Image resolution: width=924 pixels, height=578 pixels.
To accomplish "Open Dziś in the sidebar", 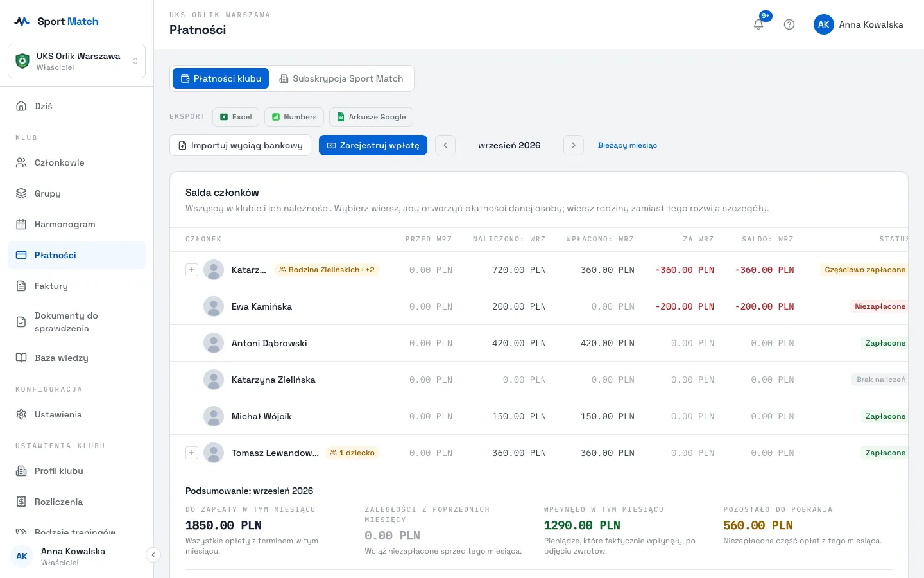I will tap(76, 106).
